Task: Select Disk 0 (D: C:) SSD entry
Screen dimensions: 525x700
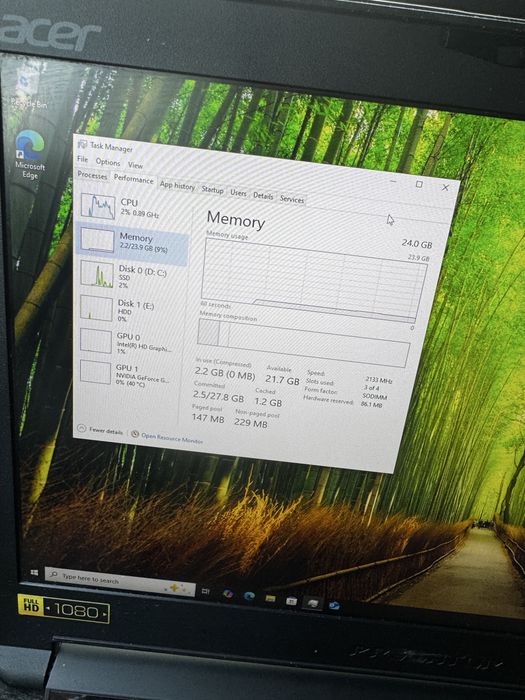Action: point(130,275)
